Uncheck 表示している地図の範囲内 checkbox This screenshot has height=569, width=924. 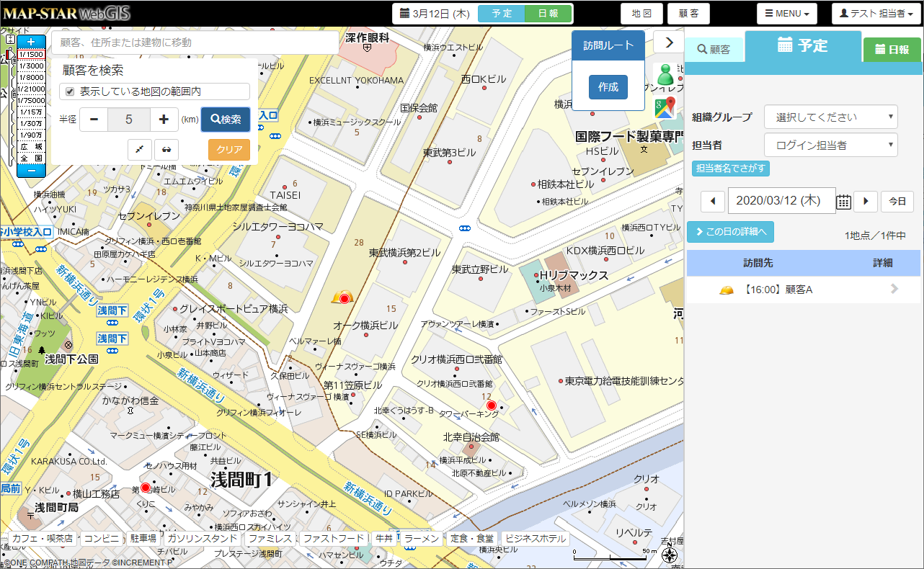click(x=71, y=91)
